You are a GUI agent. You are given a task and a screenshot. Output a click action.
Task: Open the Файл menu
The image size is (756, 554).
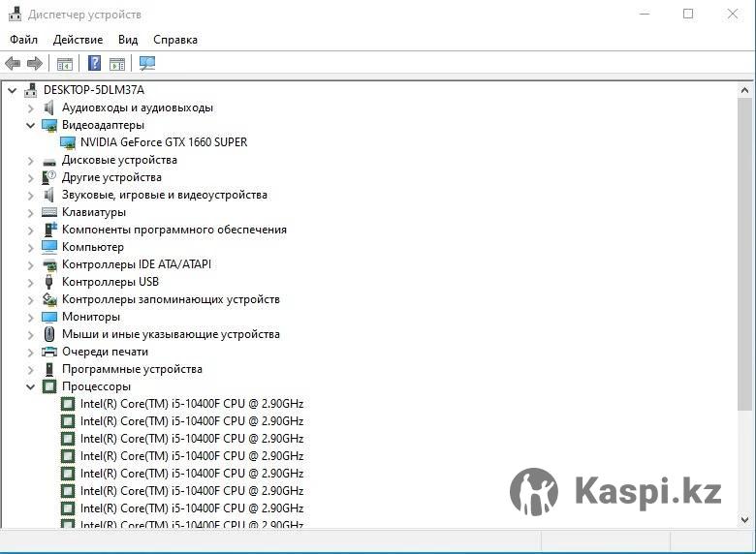pos(23,40)
